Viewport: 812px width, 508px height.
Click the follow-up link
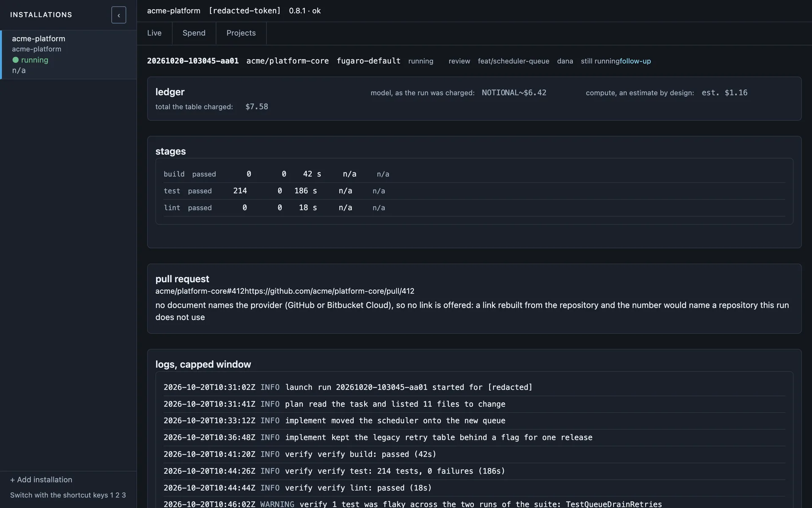pos(635,61)
